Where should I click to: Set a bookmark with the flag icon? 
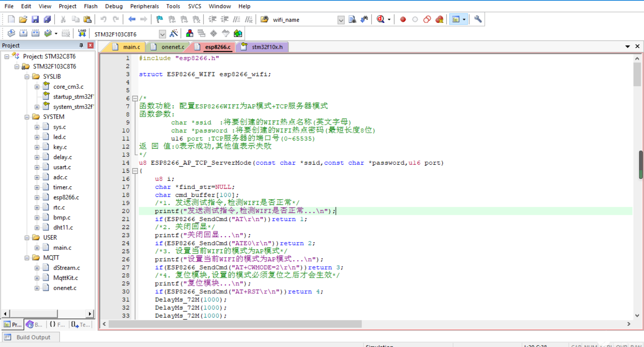(160, 19)
